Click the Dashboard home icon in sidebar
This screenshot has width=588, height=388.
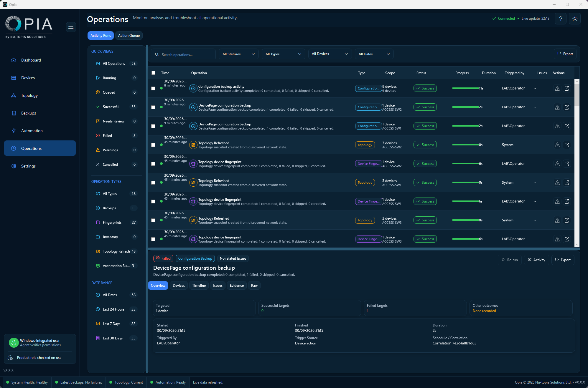[14, 60]
